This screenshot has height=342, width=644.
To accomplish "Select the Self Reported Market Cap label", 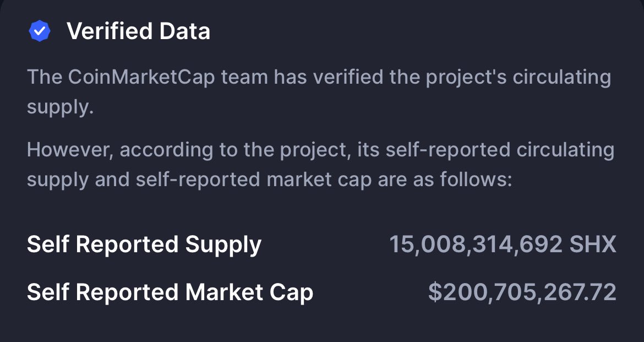I will click(170, 292).
